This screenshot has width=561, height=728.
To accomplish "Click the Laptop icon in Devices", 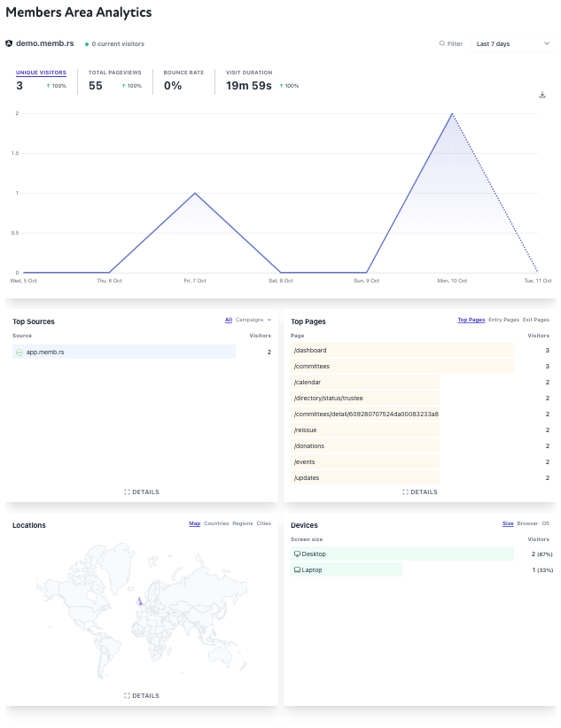I will pyautogui.click(x=298, y=569).
